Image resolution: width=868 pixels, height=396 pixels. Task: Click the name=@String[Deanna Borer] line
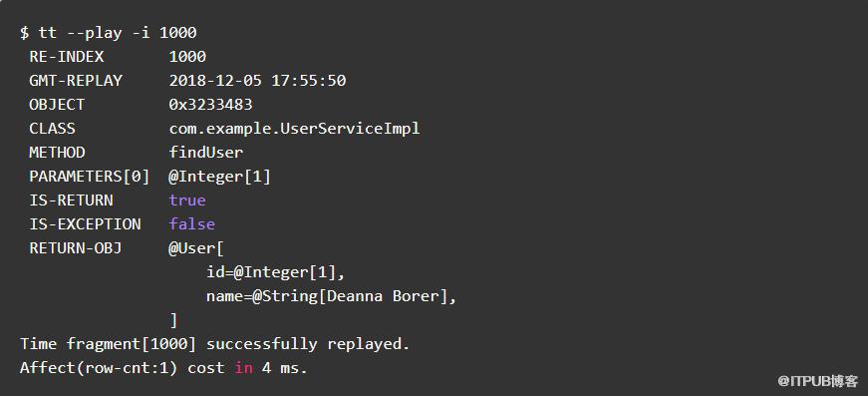click(332, 296)
